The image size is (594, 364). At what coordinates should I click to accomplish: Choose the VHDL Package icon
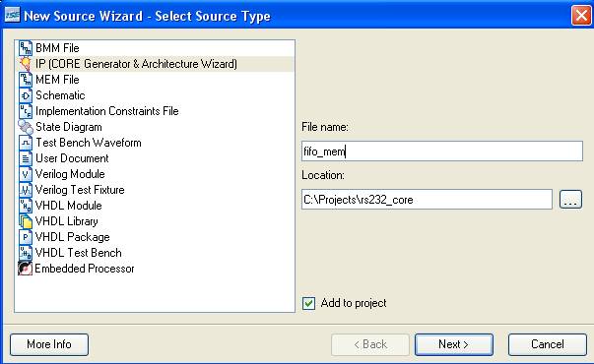pyautogui.click(x=26, y=237)
